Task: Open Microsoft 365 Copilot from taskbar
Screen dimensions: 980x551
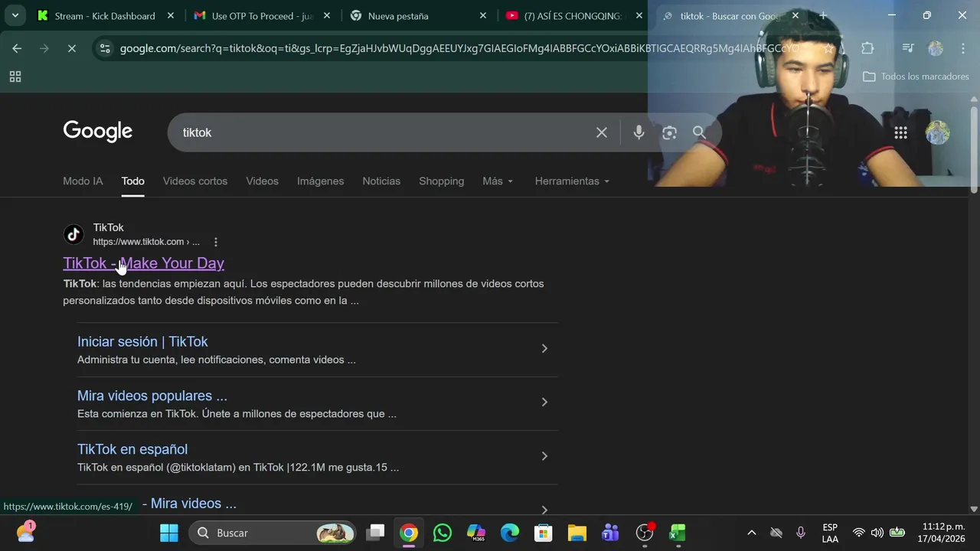Action: coord(476,533)
